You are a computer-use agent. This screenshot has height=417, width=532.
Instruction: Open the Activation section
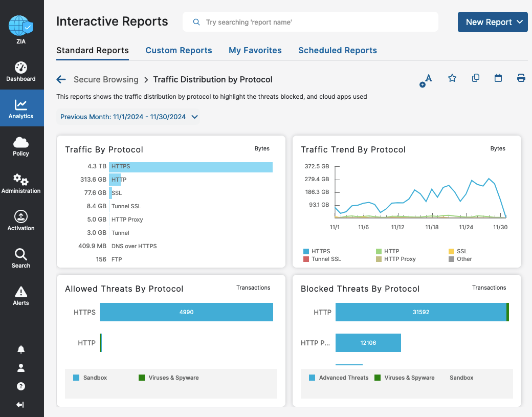21,221
